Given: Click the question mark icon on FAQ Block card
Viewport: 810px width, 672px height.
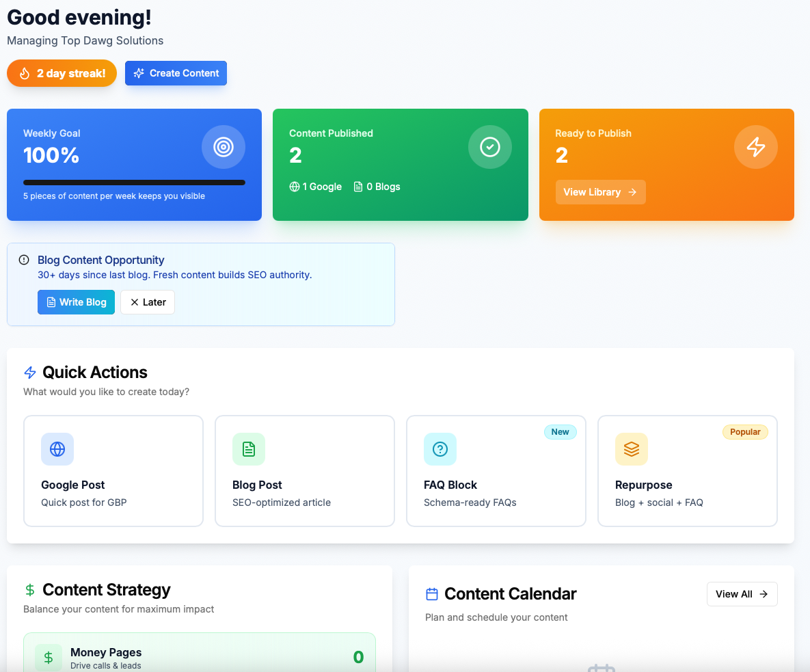Looking at the screenshot, I should pyautogui.click(x=440, y=449).
